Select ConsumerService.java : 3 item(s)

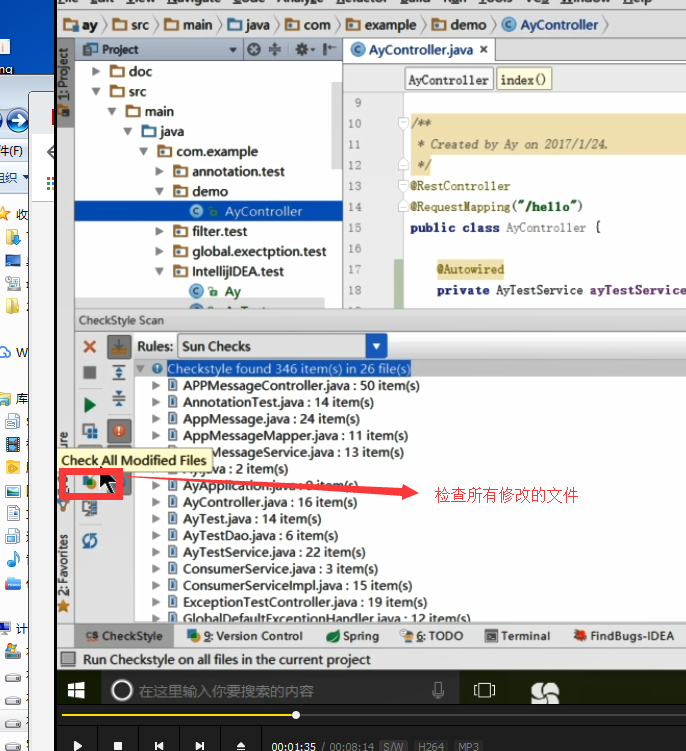click(x=280, y=569)
